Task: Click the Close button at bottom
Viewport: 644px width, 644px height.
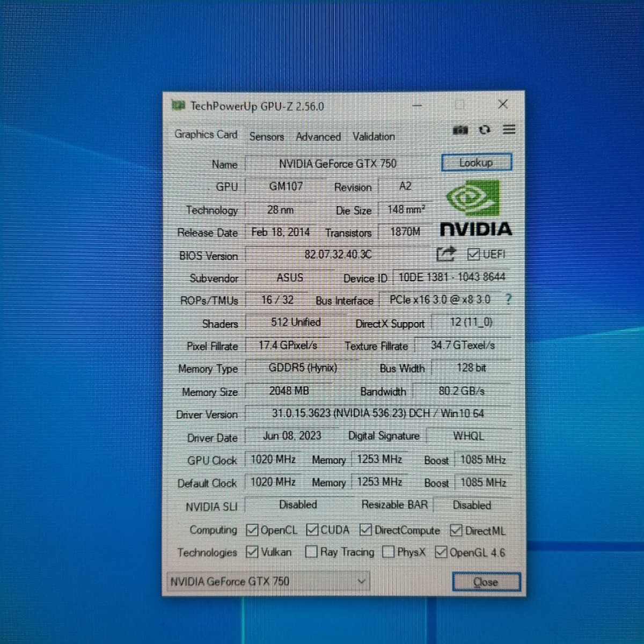Action: (486, 582)
